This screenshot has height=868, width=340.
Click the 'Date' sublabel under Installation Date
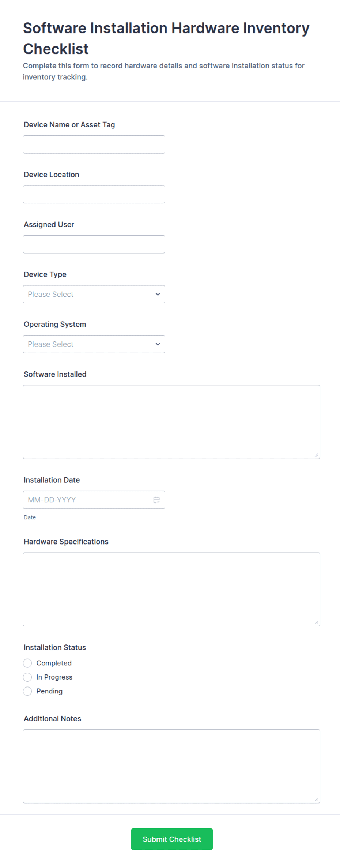30,517
